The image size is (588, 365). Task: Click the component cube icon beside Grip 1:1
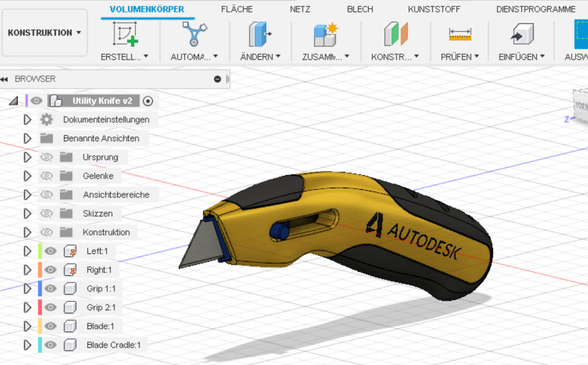click(x=70, y=288)
